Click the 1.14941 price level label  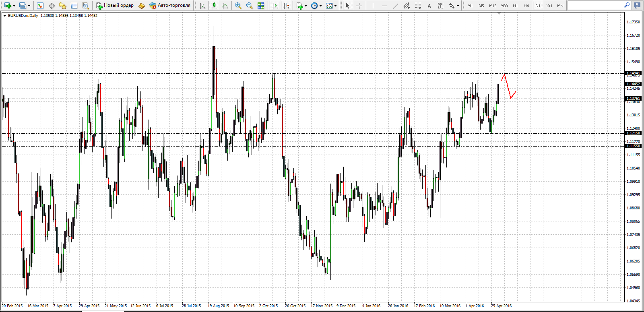pyautogui.click(x=633, y=73)
